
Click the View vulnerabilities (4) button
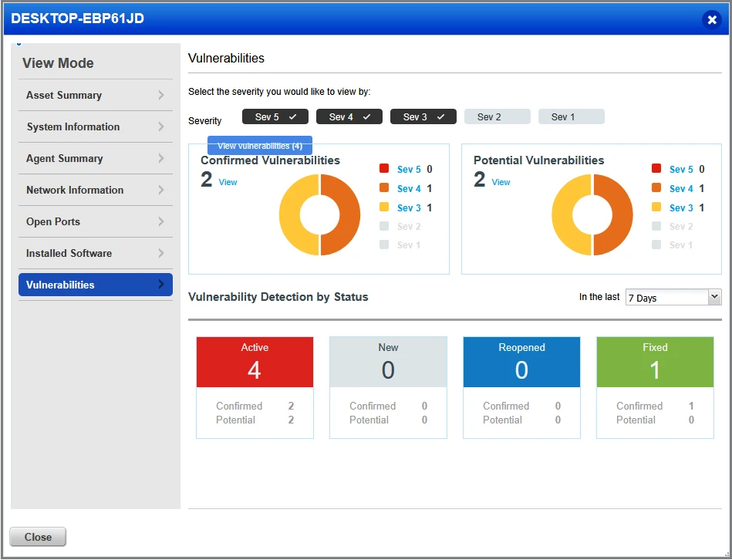260,146
